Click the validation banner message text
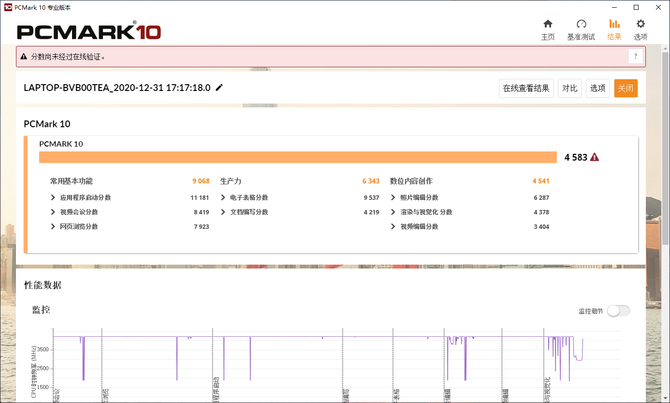The image size is (670, 403). 68,56
